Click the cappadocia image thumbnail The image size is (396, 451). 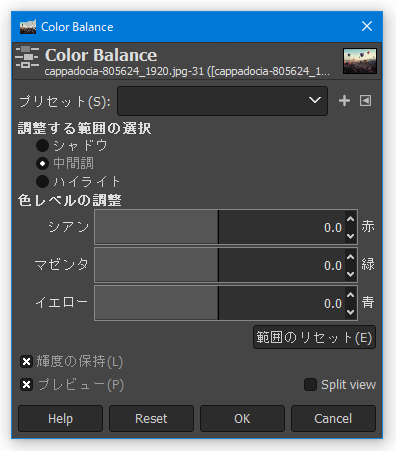pyautogui.click(x=360, y=61)
